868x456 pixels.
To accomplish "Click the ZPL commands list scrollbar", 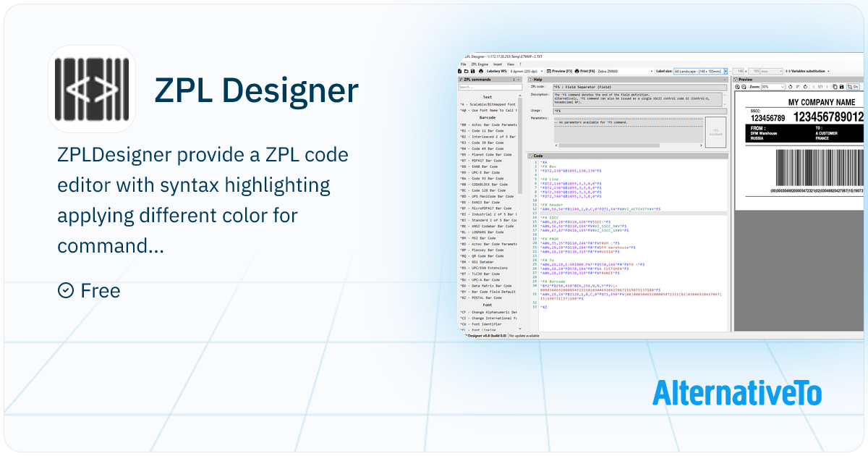I will pyautogui.click(x=520, y=210).
